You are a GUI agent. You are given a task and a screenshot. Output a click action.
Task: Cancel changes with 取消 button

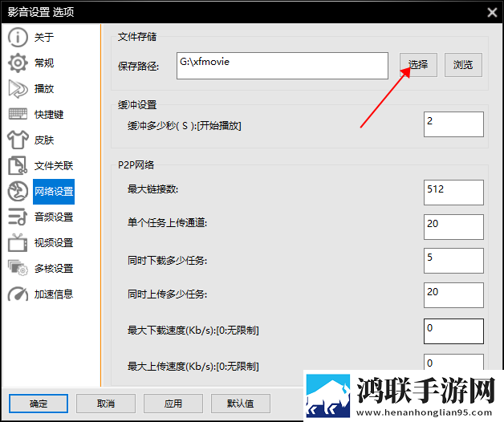tap(106, 404)
